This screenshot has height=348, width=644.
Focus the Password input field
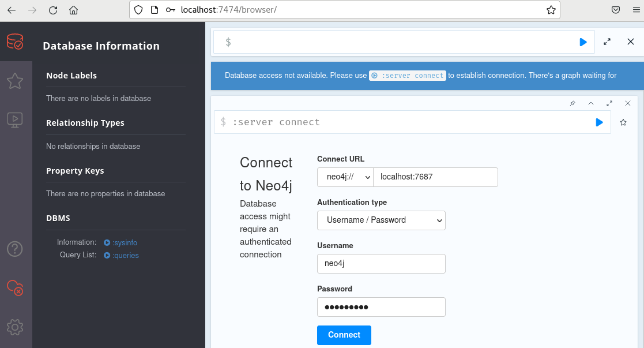(381, 307)
